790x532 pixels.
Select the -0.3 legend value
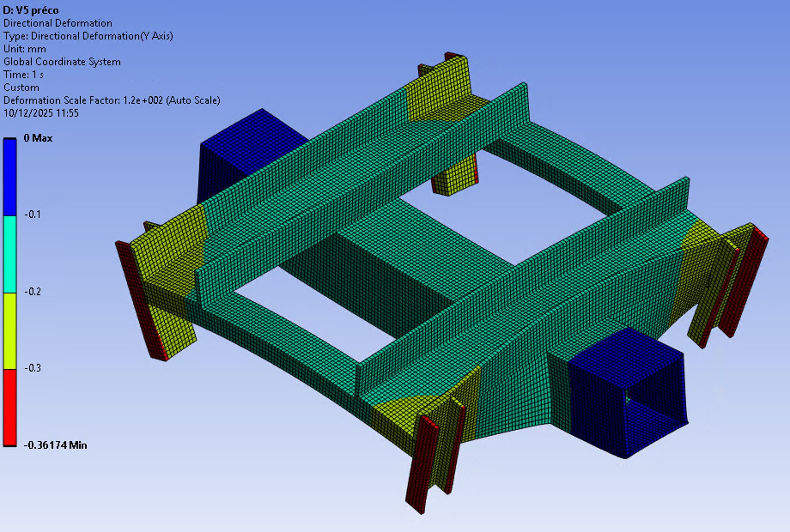(x=33, y=368)
